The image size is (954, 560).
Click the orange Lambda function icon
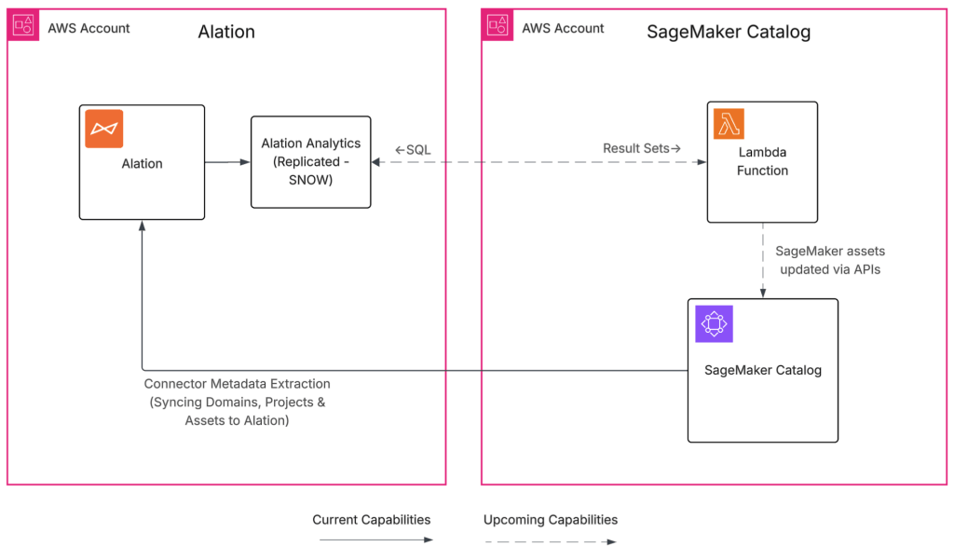click(x=729, y=124)
